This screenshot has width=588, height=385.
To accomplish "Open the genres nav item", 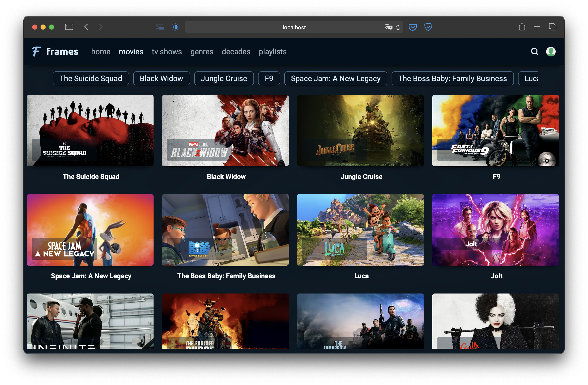I will coord(202,52).
